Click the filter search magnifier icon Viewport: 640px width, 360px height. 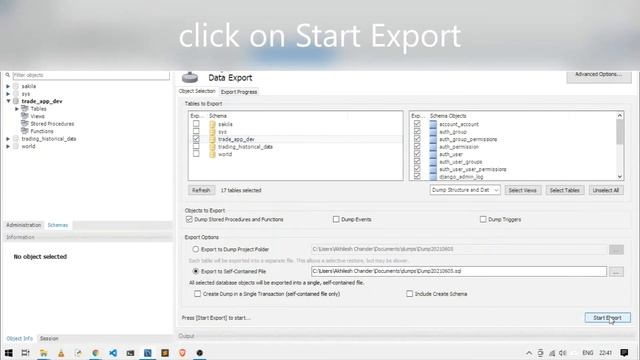click(x=7, y=75)
